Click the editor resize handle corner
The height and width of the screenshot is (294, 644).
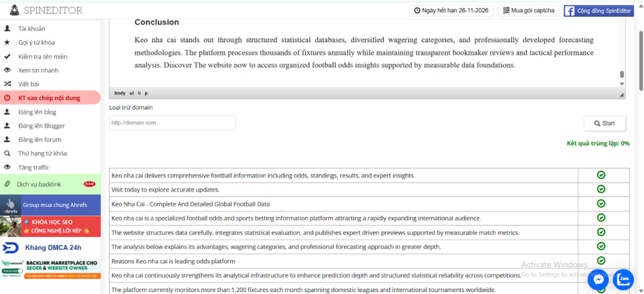point(622,94)
